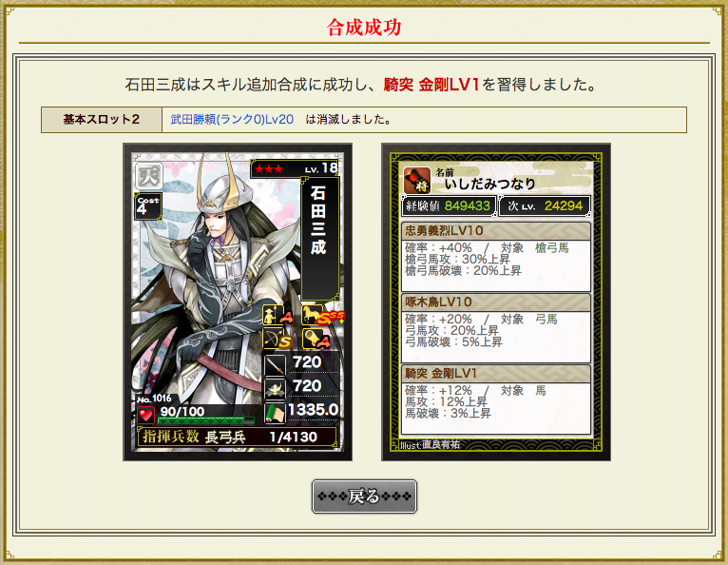Click the 戻る back button
This screenshot has height=565, width=728.
pos(364,497)
